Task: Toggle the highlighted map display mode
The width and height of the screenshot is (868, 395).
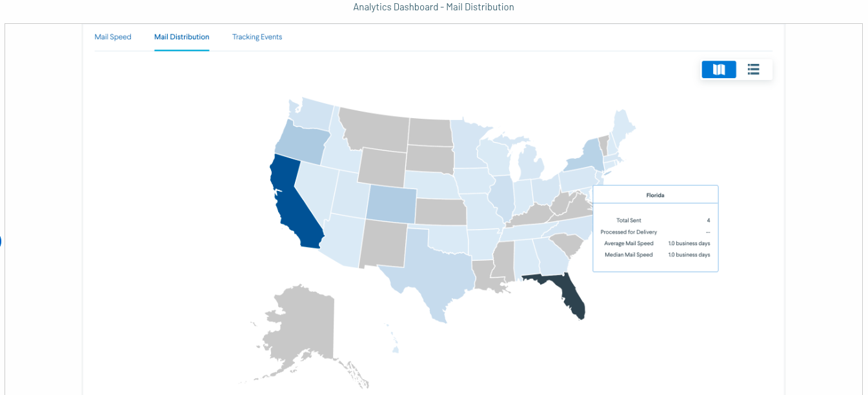Action: [718, 69]
